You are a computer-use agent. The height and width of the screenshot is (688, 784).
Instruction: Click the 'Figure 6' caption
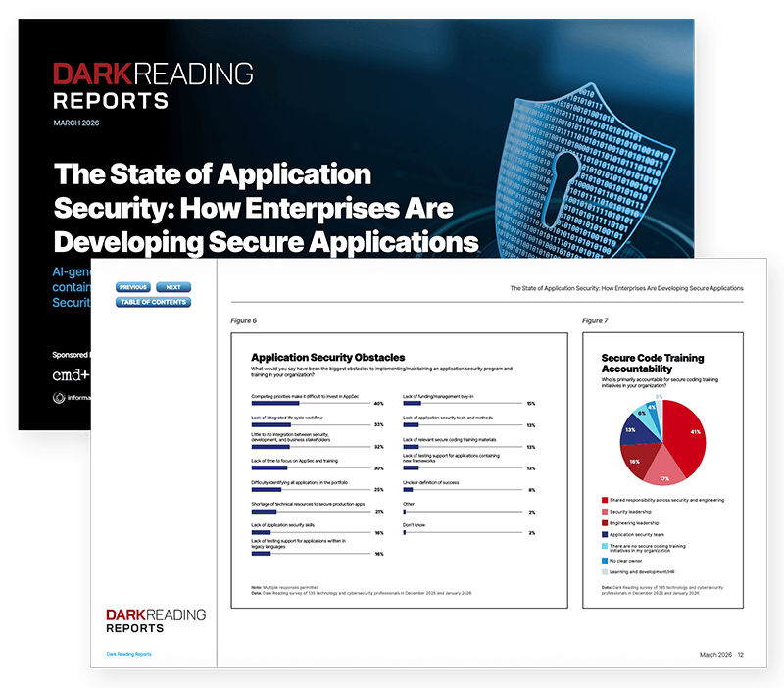coord(243,320)
